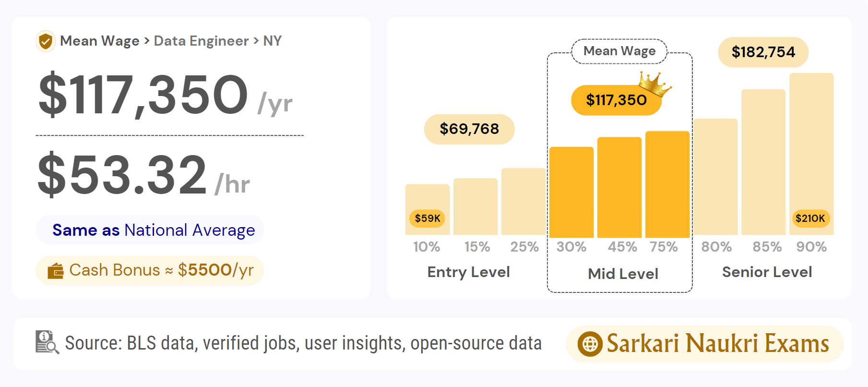Click the globe icon beside Sarkari Naukri
Viewport: 868px width, 387px height.
590,344
